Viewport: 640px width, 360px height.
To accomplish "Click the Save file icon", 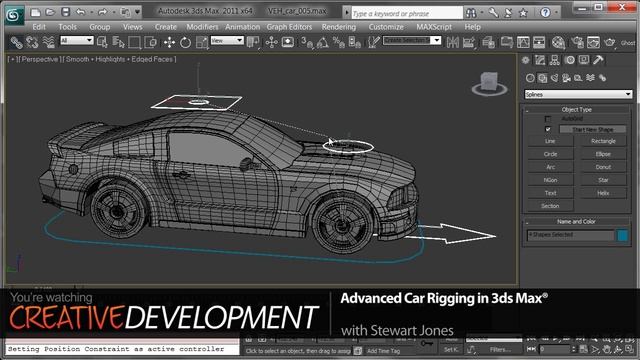I will click(65, 12).
